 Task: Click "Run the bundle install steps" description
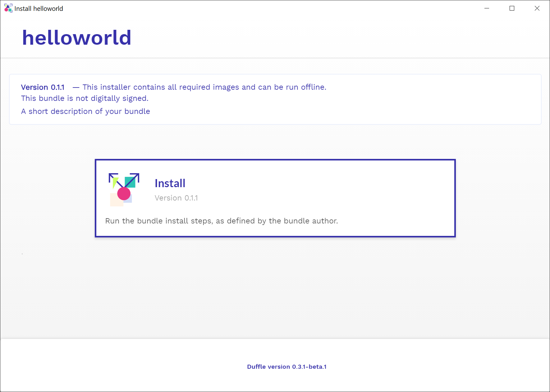coord(221,221)
